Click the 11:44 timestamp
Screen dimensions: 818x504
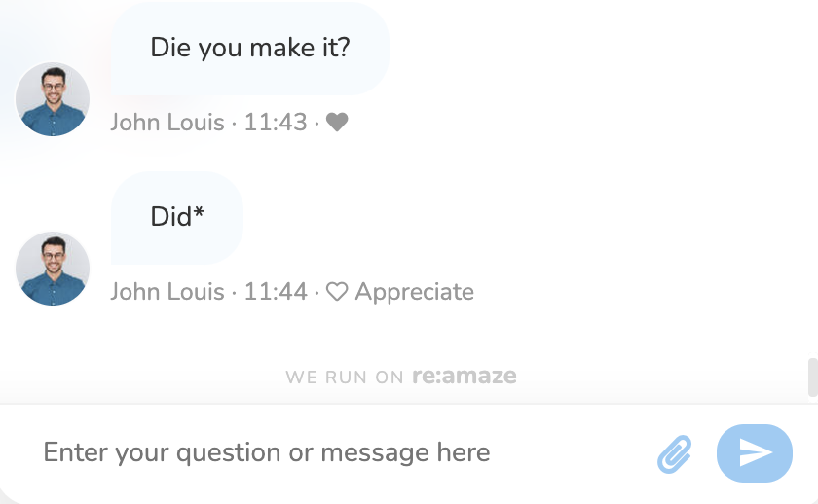point(276,292)
